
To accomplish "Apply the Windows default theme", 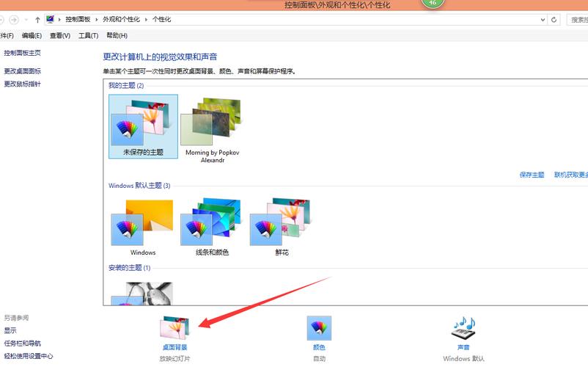I will [x=143, y=228].
